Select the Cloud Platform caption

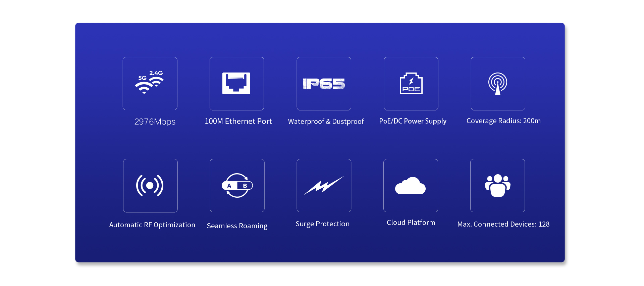411,223
